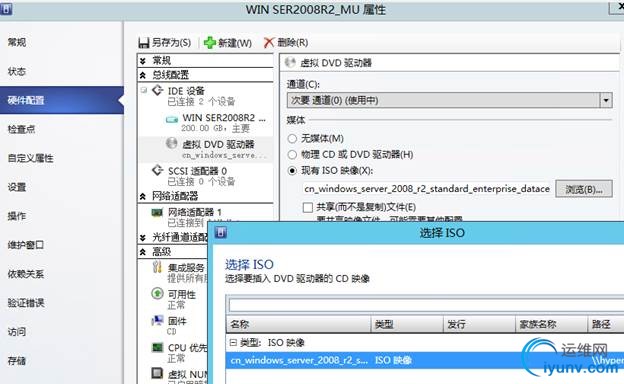Select the cn_windows_server_2008_r2_s... ISO row
Viewport: 624px width, 384px height.
tap(425, 361)
